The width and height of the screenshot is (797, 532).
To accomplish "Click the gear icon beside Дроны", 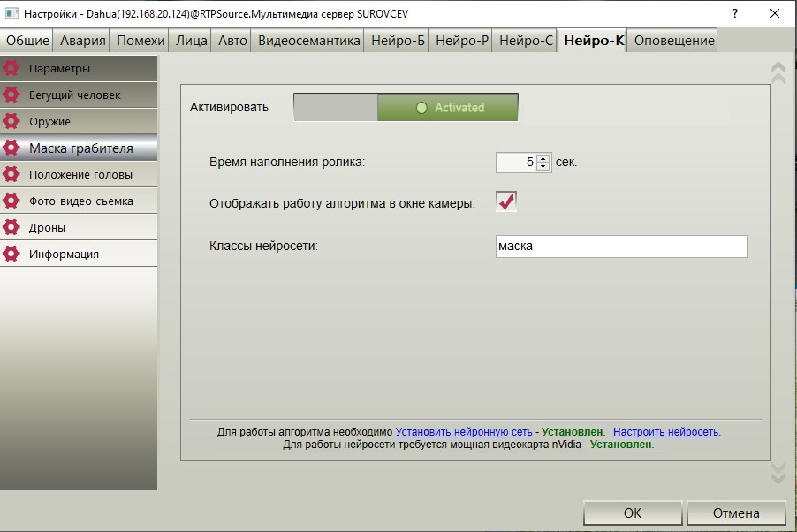I will [x=11, y=227].
